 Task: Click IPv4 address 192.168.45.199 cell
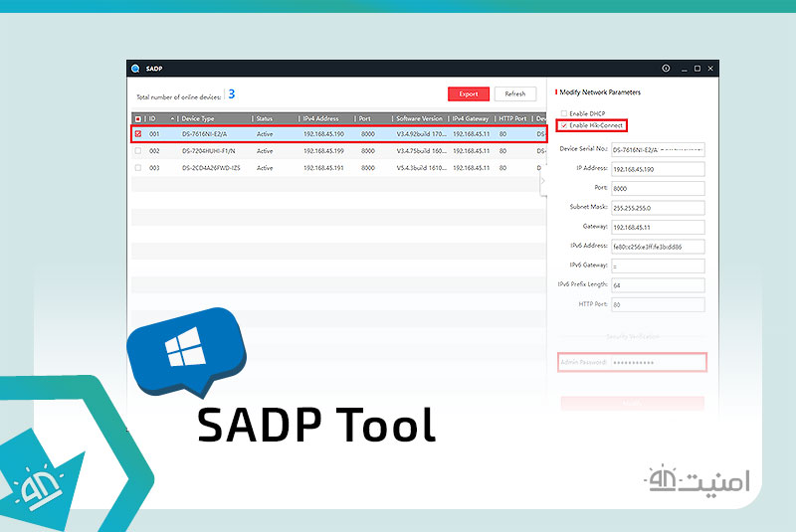pyautogui.click(x=323, y=150)
